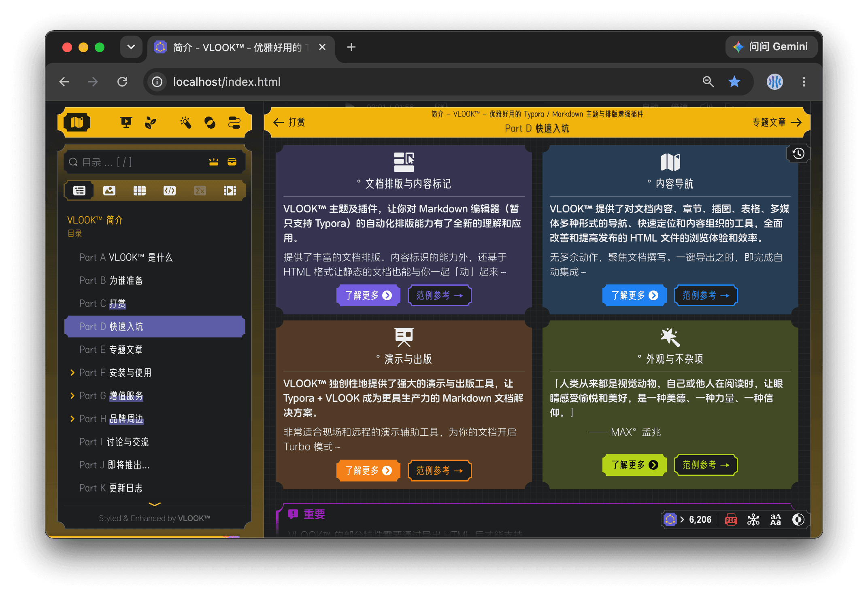The width and height of the screenshot is (868, 598).
Task: Click the zoom magnifier icon in address bar
Action: [x=708, y=82]
